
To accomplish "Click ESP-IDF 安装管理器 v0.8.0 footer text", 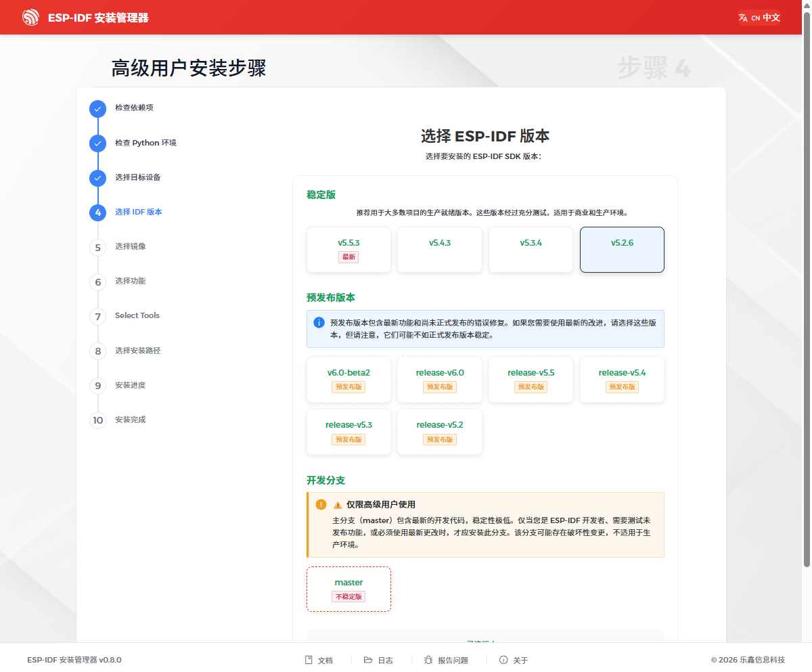I will [x=74, y=660].
